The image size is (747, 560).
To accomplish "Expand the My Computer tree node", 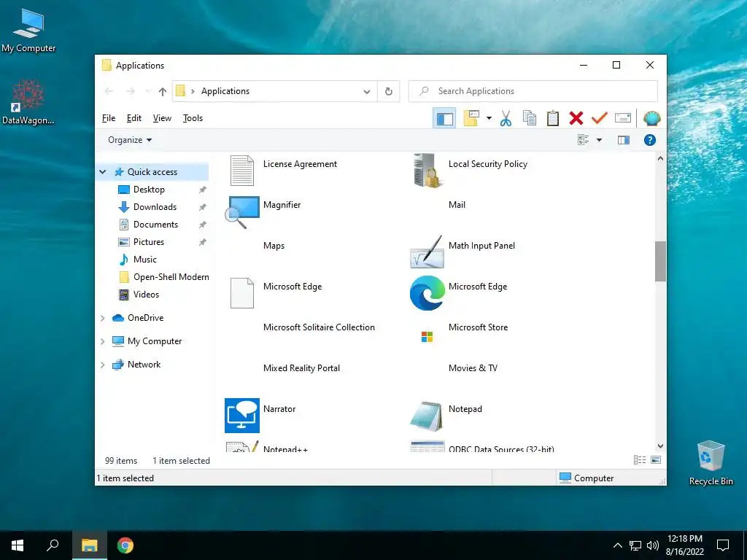I will (x=102, y=341).
